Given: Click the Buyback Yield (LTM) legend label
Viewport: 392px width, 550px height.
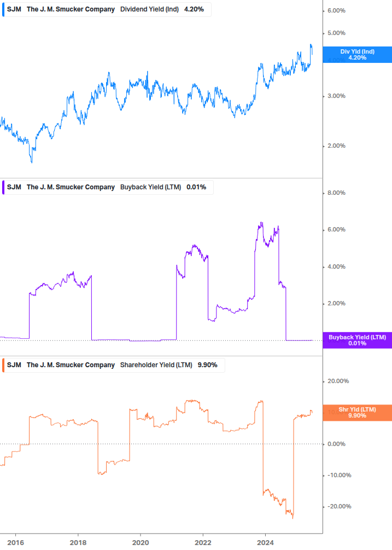Looking at the screenshot, I should 151,187.
